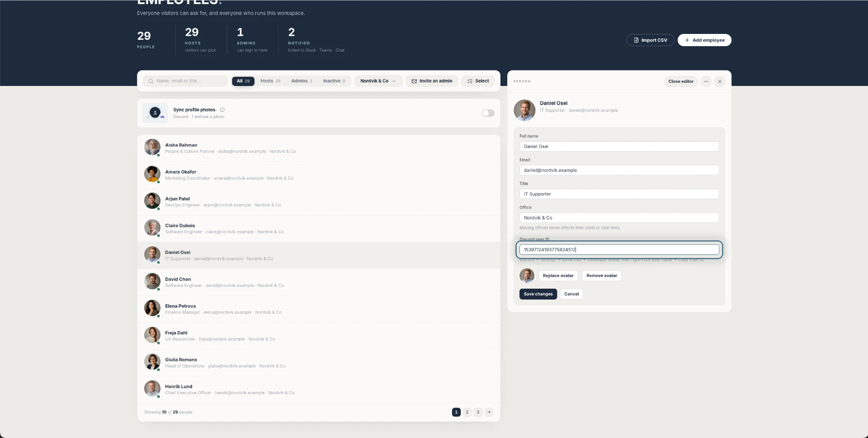
Task: Click the Save changes button
Action: pyautogui.click(x=538, y=294)
